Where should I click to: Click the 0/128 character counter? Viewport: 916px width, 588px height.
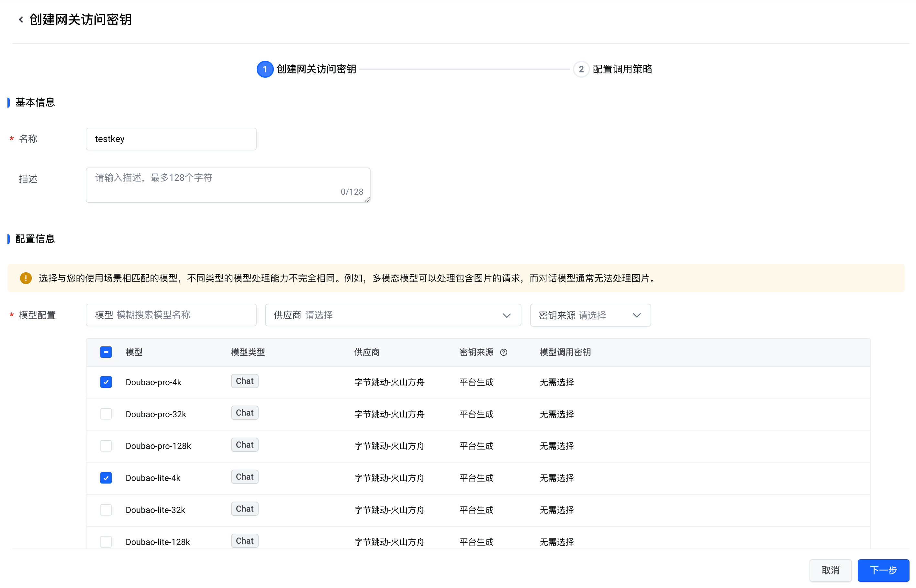pyautogui.click(x=352, y=192)
